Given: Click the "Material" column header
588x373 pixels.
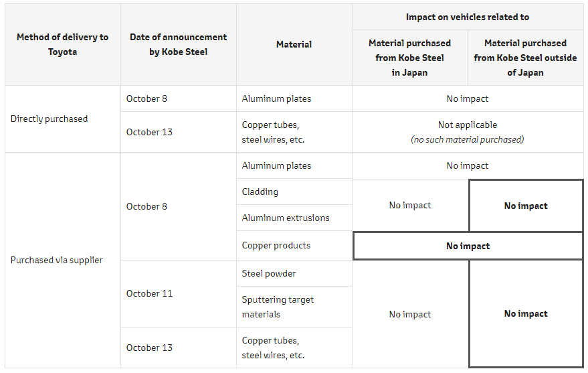Looking at the screenshot, I should click(x=294, y=44).
